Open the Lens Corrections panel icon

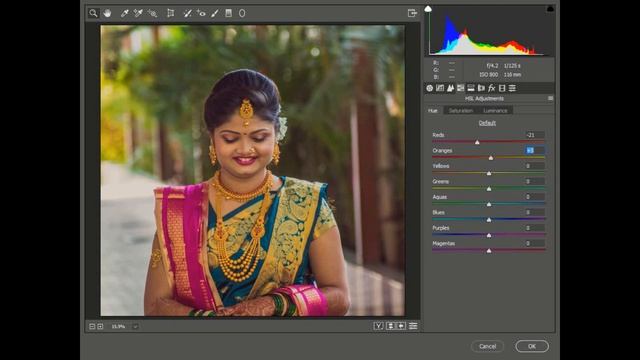point(481,88)
